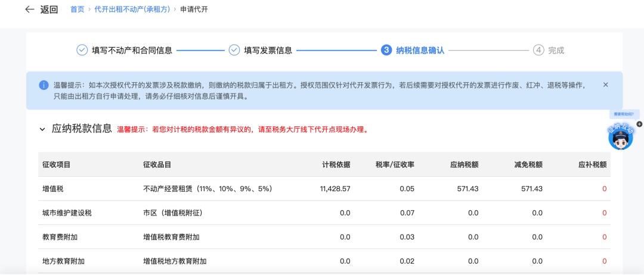Click the 地方教育附加 row cell
Image resolution: width=644 pixels, height=275 pixels.
click(x=63, y=261)
